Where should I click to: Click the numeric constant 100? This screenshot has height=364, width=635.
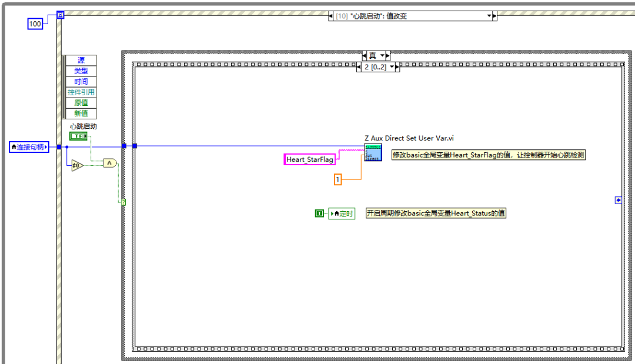click(34, 25)
